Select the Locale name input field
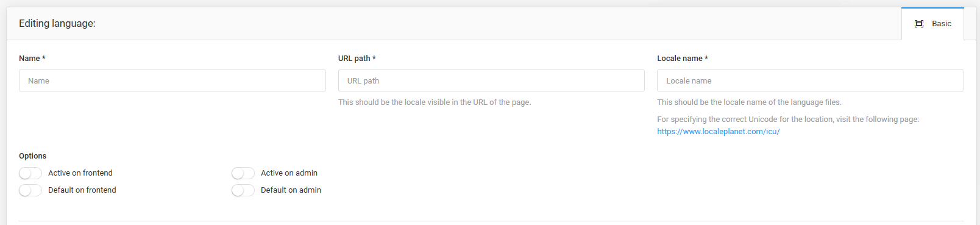The width and height of the screenshot is (980, 225). pyautogui.click(x=811, y=80)
